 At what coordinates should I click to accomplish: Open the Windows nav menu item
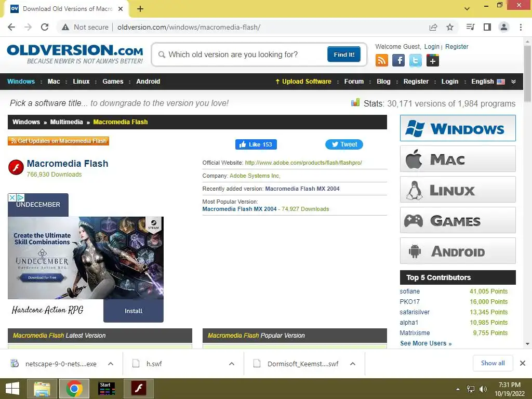tap(21, 82)
